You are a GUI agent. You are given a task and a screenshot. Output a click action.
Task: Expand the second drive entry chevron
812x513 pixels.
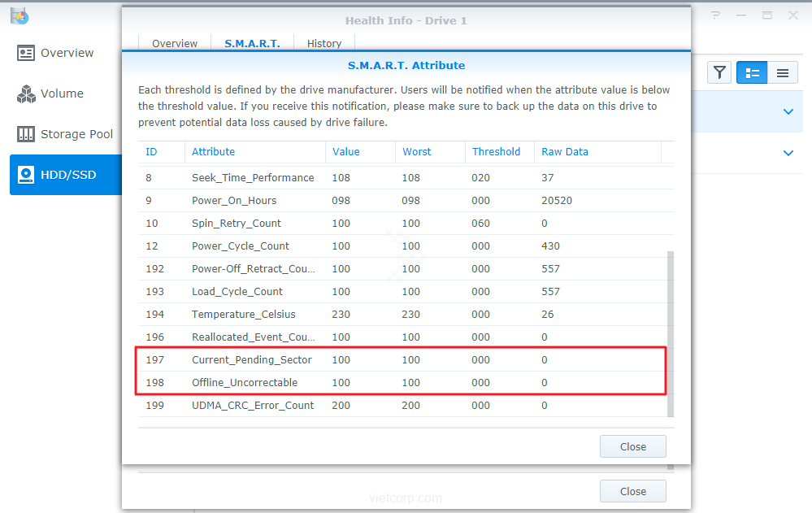(788, 153)
